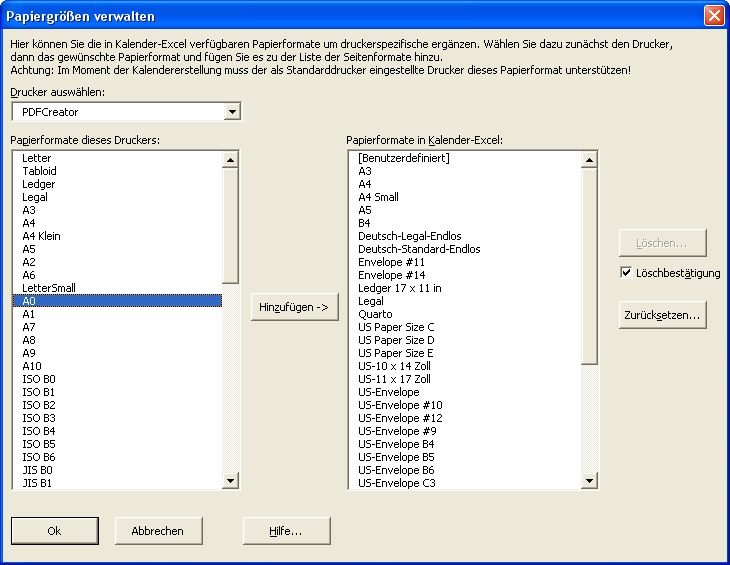Pick Quarto in the Kalender-Excel list
Screen dimensions: 730x565
(x=375, y=314)
